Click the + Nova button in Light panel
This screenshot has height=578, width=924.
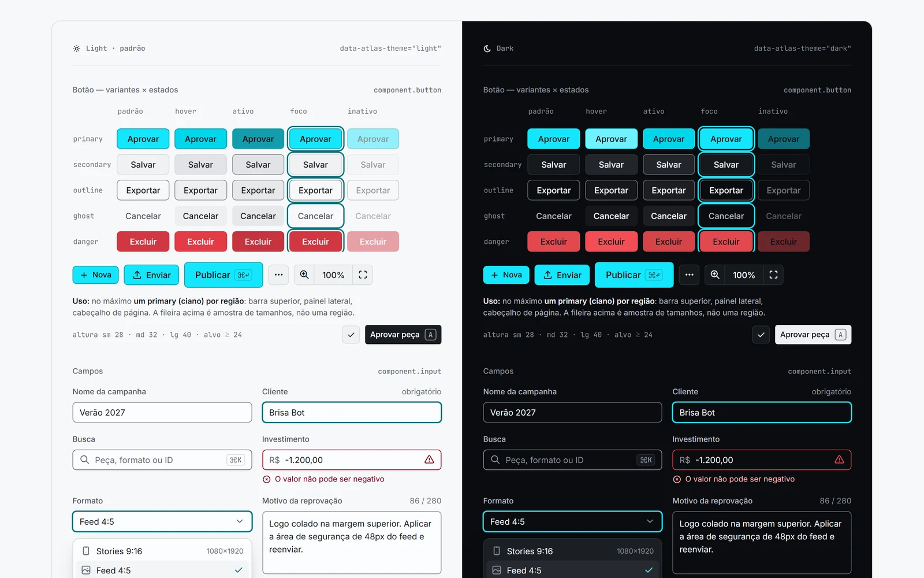tap(96, 275)
